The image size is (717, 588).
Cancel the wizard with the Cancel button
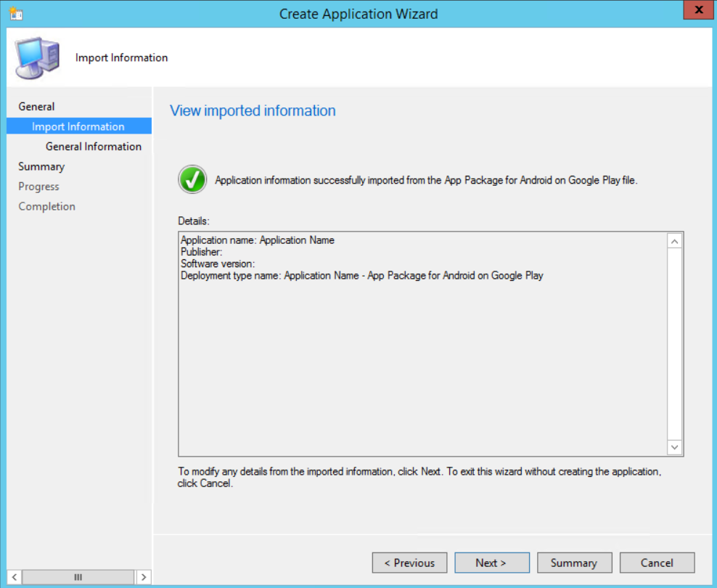click(x=657, y=563)
